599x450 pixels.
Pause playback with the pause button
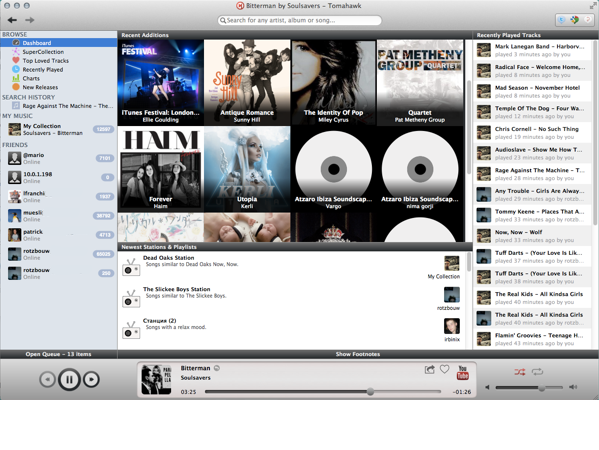pyautogui.click(x=69, y=379)
